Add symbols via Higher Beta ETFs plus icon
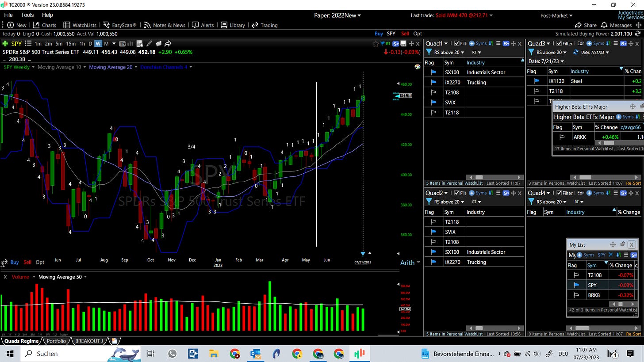 (619, 117)
